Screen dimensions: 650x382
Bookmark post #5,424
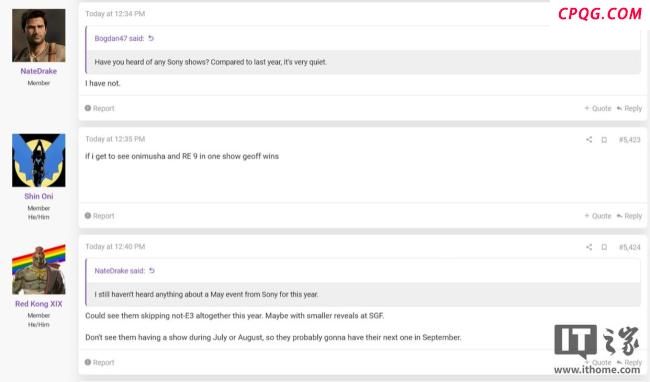pyautogui.click(x=604, y=247)
